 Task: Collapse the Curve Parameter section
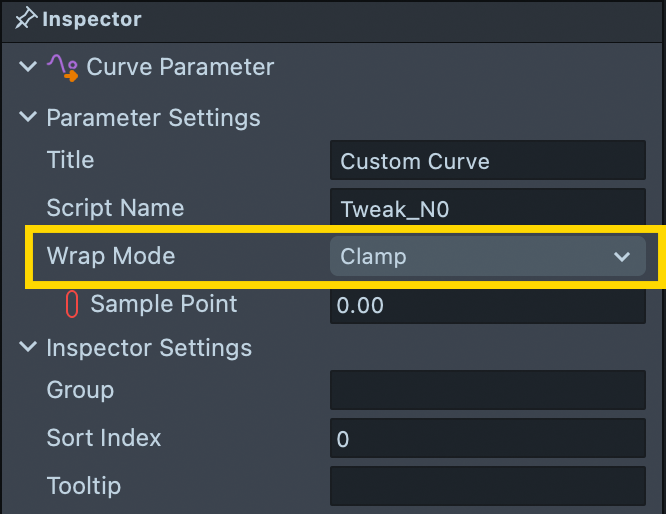coord(27,68)
